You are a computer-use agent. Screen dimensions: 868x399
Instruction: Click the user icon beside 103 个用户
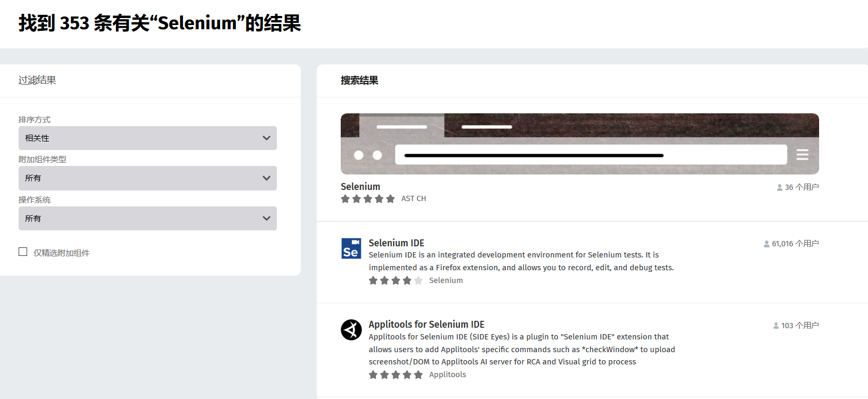click(776, 326)
